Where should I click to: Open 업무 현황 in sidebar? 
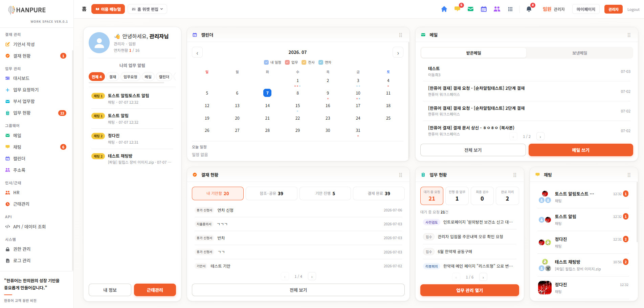[x=36, y=113]
